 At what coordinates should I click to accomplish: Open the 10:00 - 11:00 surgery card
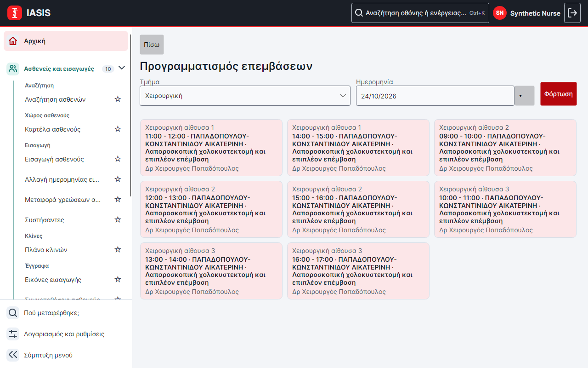click(505, 209)
